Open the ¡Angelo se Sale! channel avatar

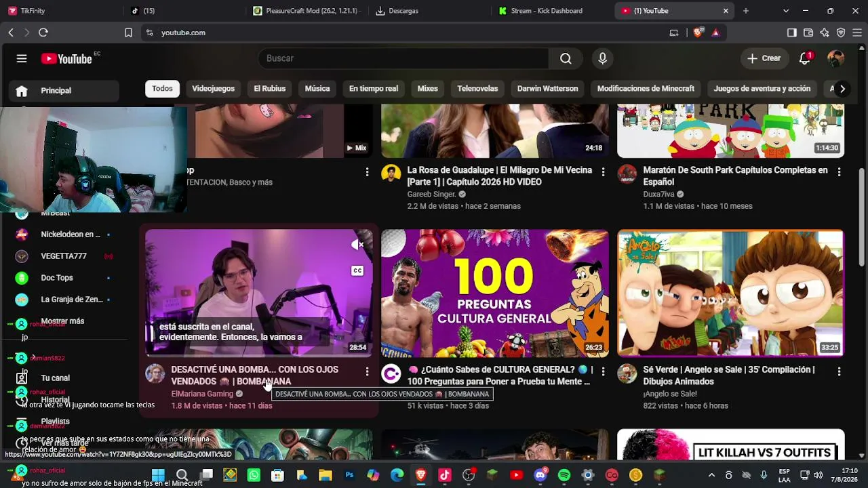pyautogui.click(x=627, y=373)
